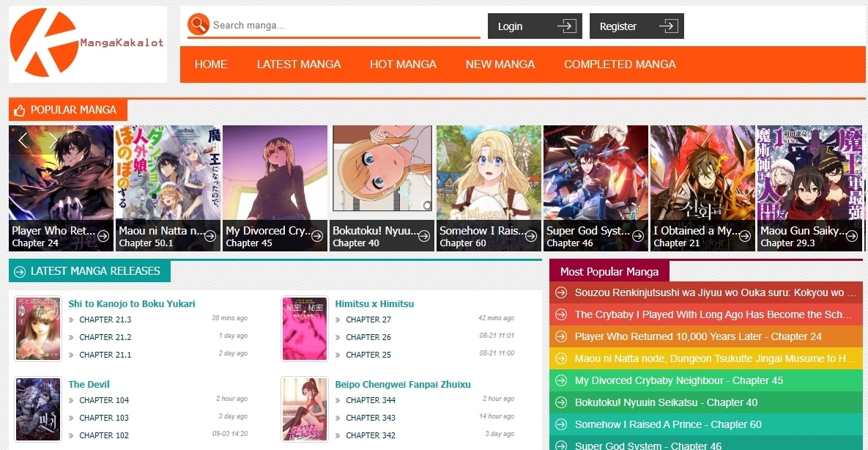Browse COMPLETED MANGA from navigation
The image size is (868, 450).
(x=620, y=64)
